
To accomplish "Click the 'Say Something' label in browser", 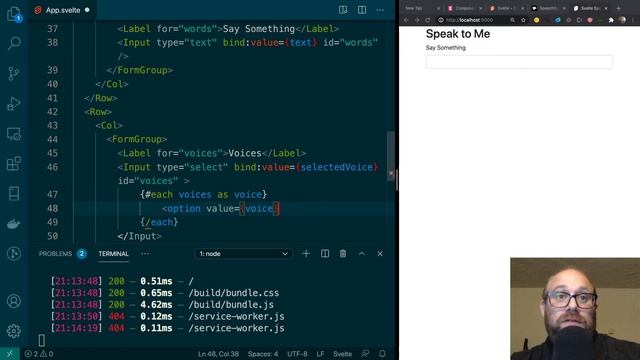I will tap(445, 48).
